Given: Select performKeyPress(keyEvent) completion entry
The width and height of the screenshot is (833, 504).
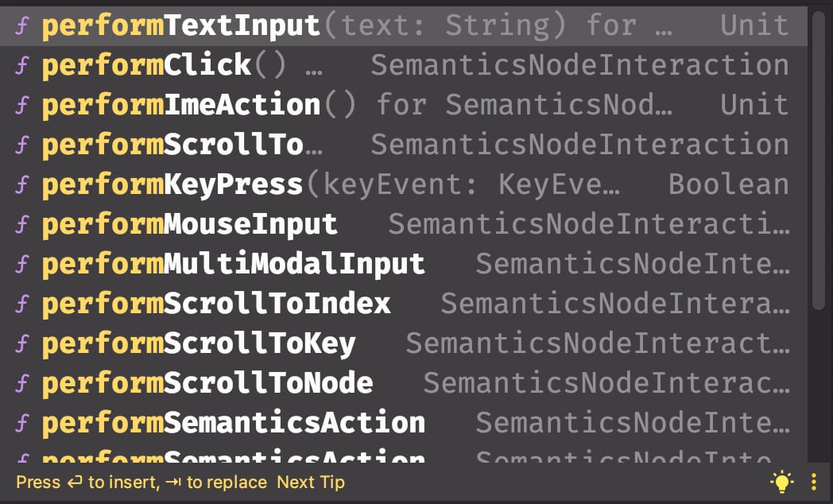Looking at the screenshot, I should 172,185.
